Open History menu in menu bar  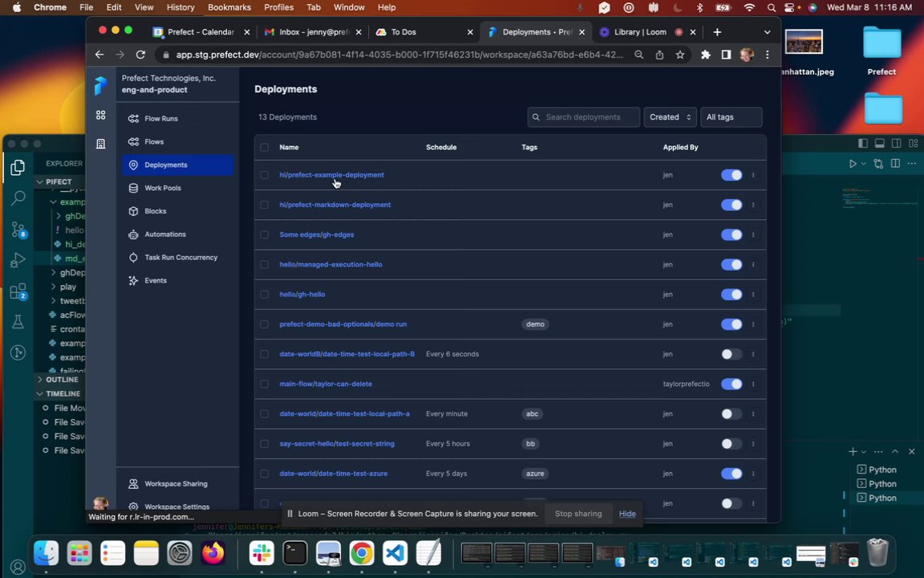click(180, 7)
